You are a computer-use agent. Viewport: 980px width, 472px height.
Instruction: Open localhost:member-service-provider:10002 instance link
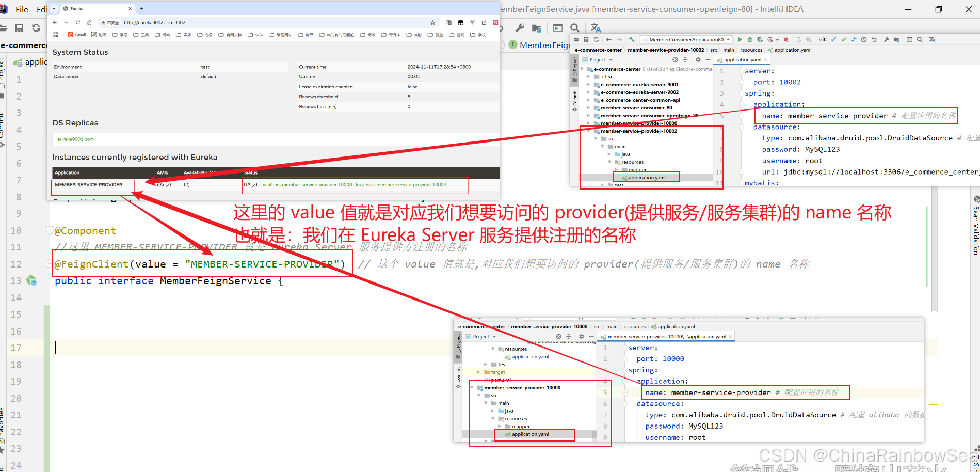tap(401, 185)
